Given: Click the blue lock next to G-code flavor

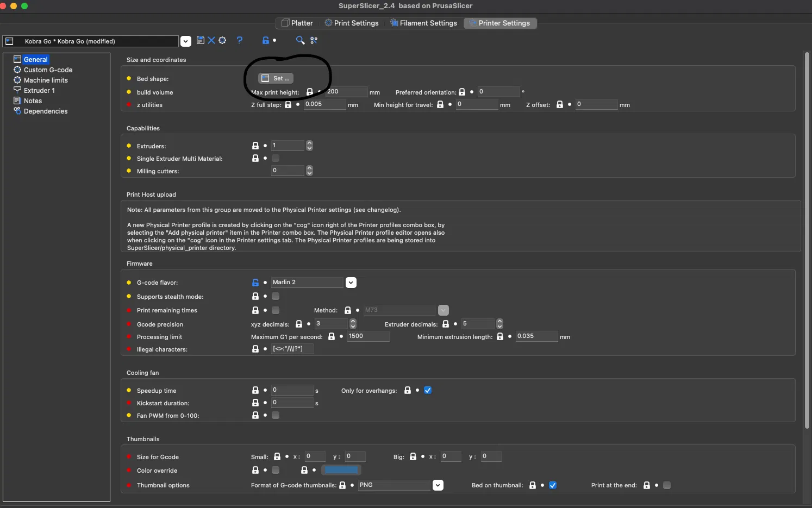Looking at the screenshot, I should [255, 283].
